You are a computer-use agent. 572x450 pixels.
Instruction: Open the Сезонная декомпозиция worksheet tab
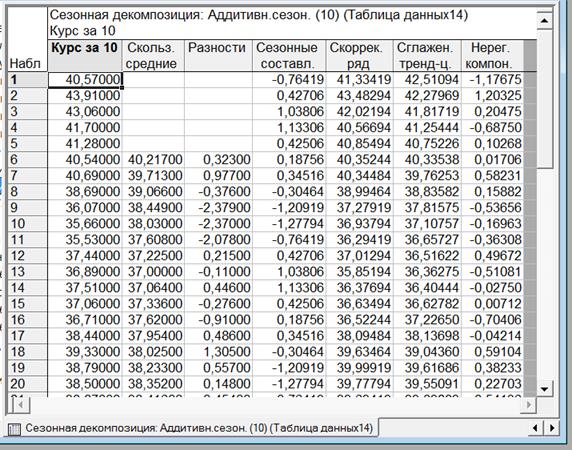click(x=193, y=428)
